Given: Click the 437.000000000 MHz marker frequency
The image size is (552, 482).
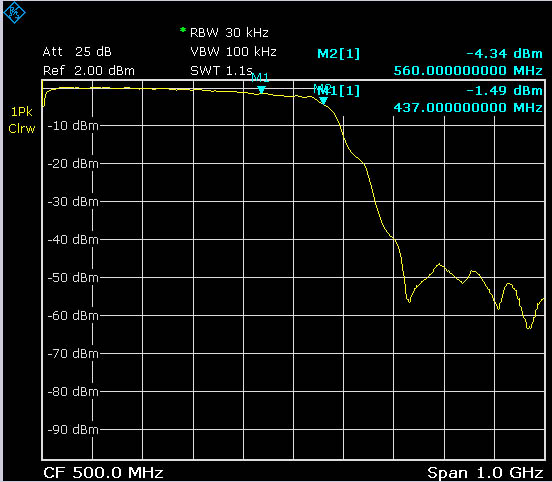Looking at the screenshot, I should point(468,107).
